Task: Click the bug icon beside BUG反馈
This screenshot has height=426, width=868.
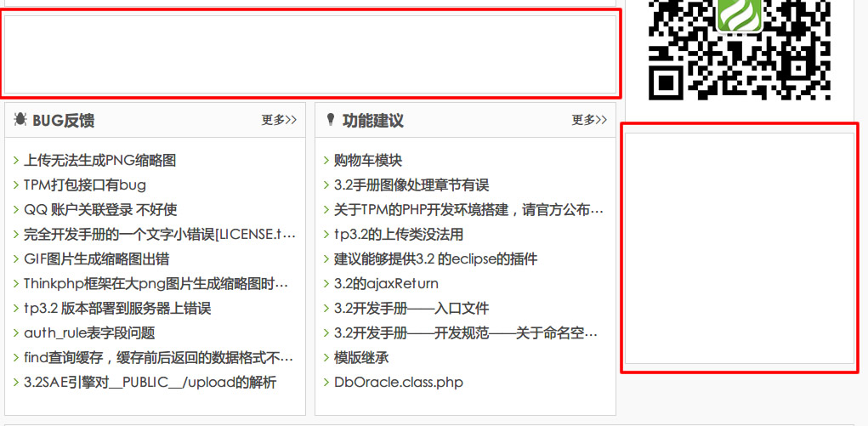Action: pos(20,120)
